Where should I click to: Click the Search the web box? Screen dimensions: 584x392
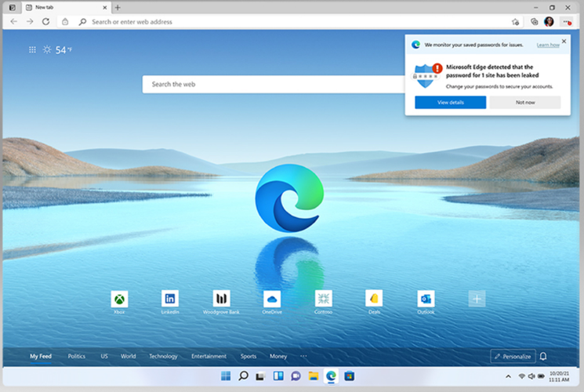coord(274,84)
